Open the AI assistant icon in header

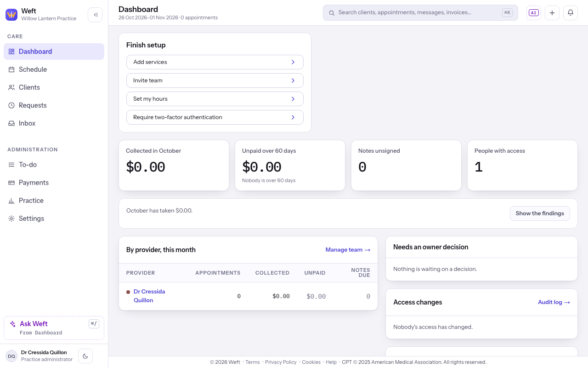[x=533, y=13]
